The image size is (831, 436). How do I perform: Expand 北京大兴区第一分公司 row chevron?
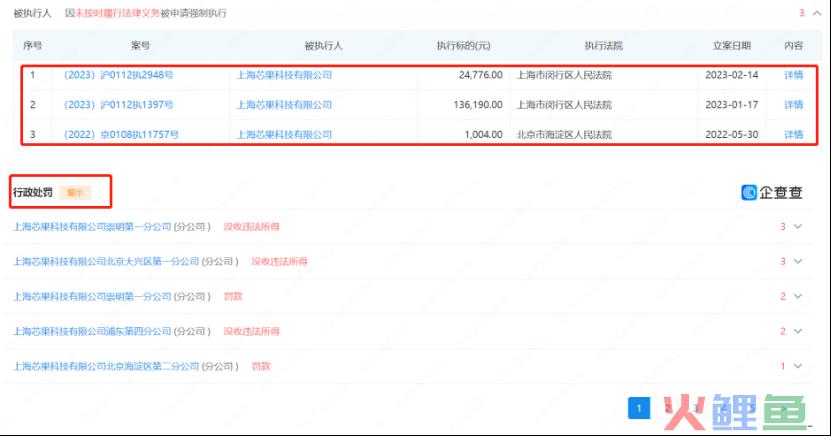pos(798,261)
